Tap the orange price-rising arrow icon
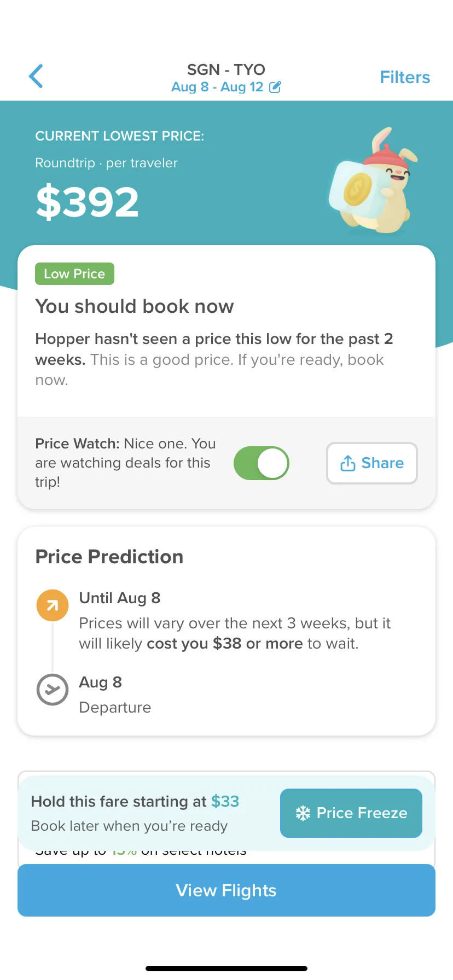Viewport: 453px width, 980px height. click(x=53, y=605)
